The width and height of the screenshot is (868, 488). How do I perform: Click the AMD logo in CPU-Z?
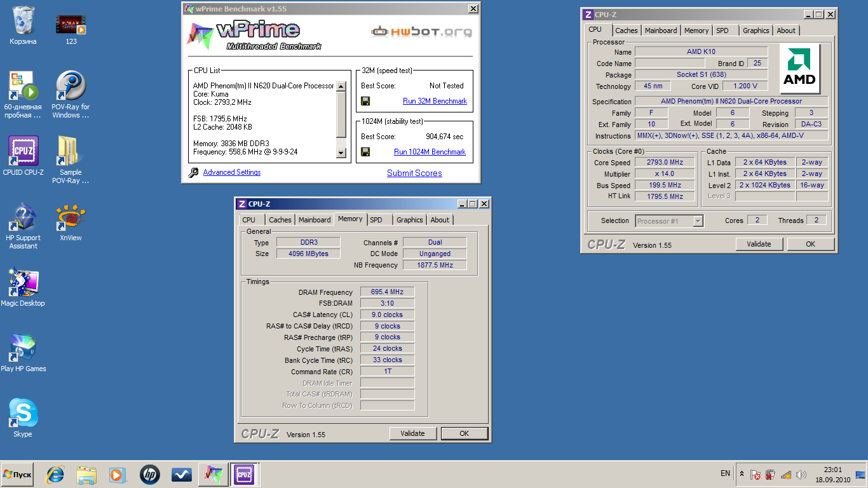tap(799, 69)
